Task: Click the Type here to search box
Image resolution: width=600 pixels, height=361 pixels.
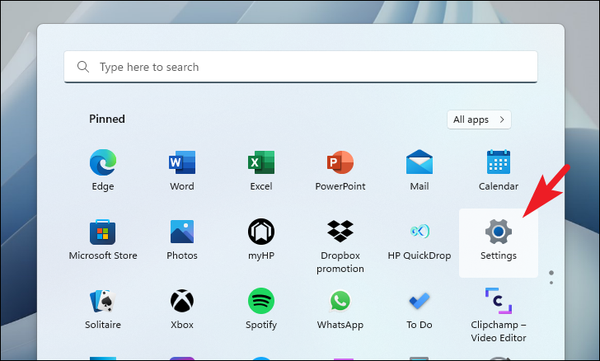Action: click(x=301, y=67)
